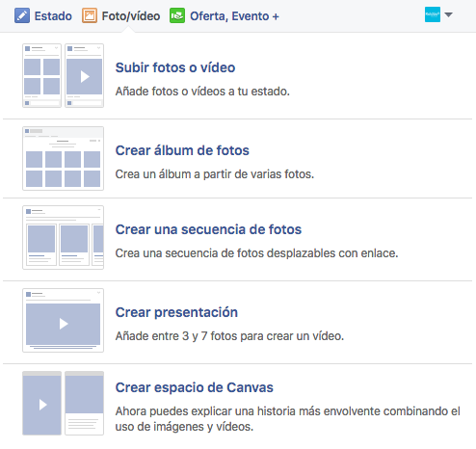The height and width of the screenshot is (449, 476).
Task: Click the slideshow presentation thumbnail
Action: coord(63,320)
